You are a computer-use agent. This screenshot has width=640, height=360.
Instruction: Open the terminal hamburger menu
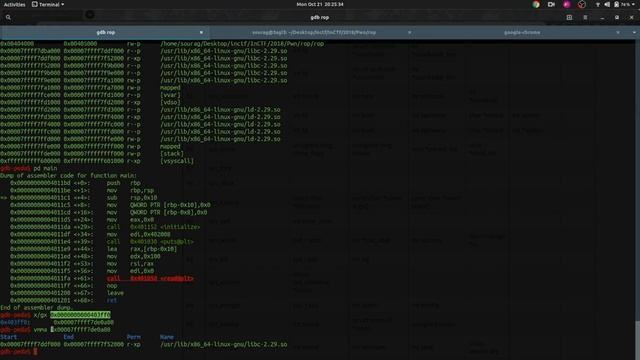pyautogui.click(x=585, y=18)
